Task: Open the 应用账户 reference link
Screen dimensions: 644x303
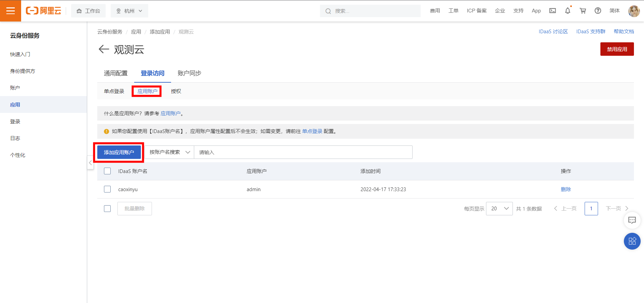Action: point(171,114)
